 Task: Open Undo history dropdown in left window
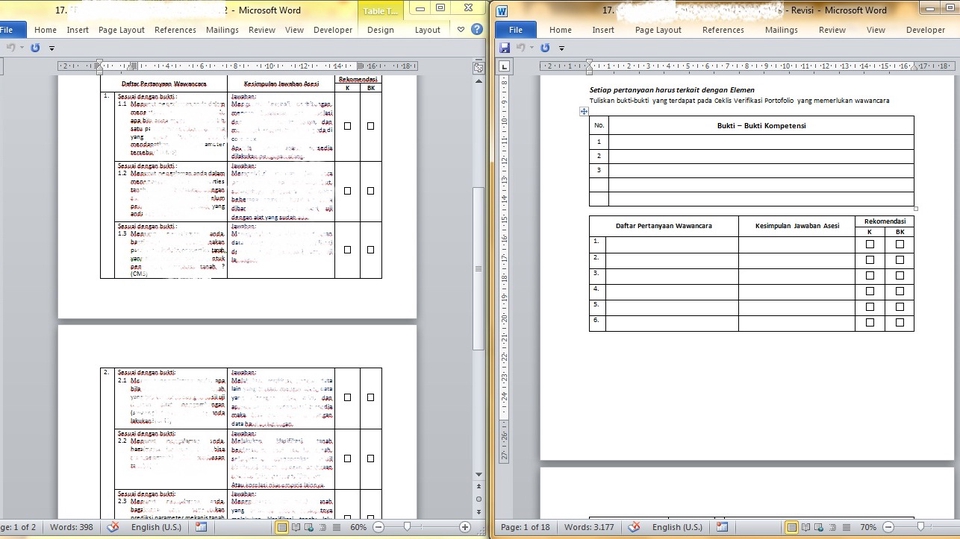[22, 48]
